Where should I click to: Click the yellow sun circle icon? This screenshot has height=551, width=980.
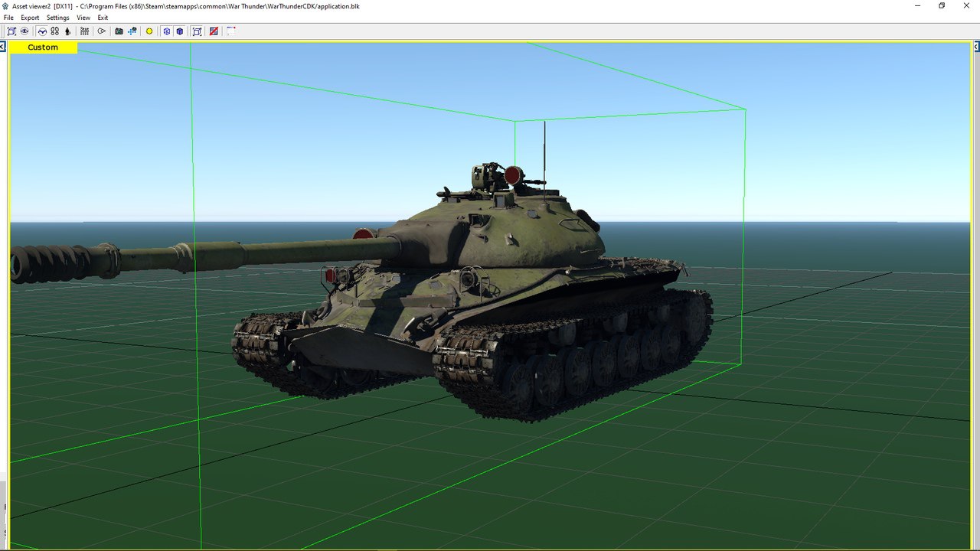[149, 31]
